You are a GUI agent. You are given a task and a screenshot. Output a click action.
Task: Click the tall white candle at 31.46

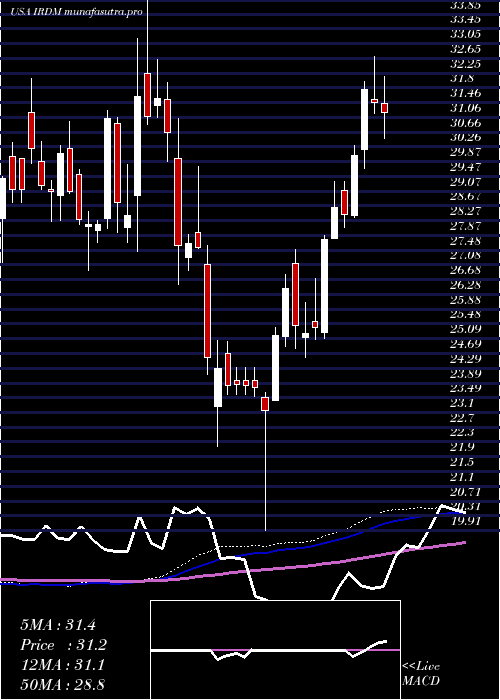coord(365,119)
